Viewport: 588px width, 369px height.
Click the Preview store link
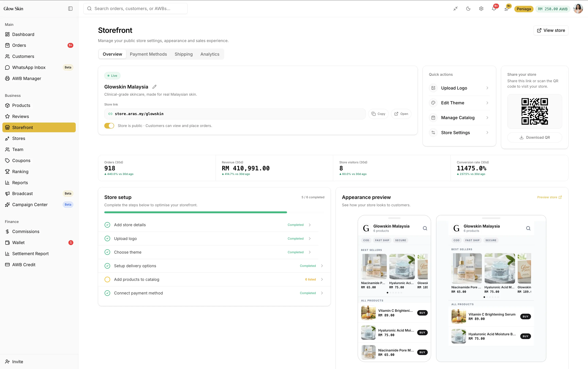coord(549,197)
